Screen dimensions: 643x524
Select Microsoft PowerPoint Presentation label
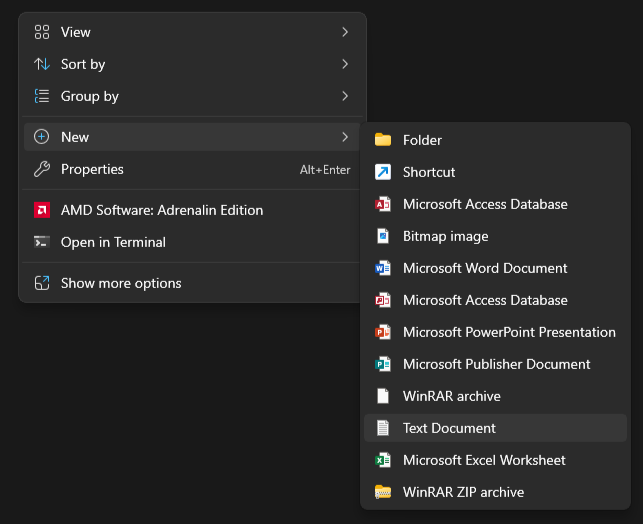pos(509,332)
